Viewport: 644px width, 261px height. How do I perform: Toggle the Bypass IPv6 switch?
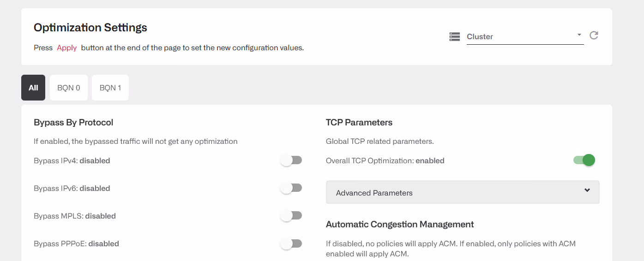pos(291,188)
